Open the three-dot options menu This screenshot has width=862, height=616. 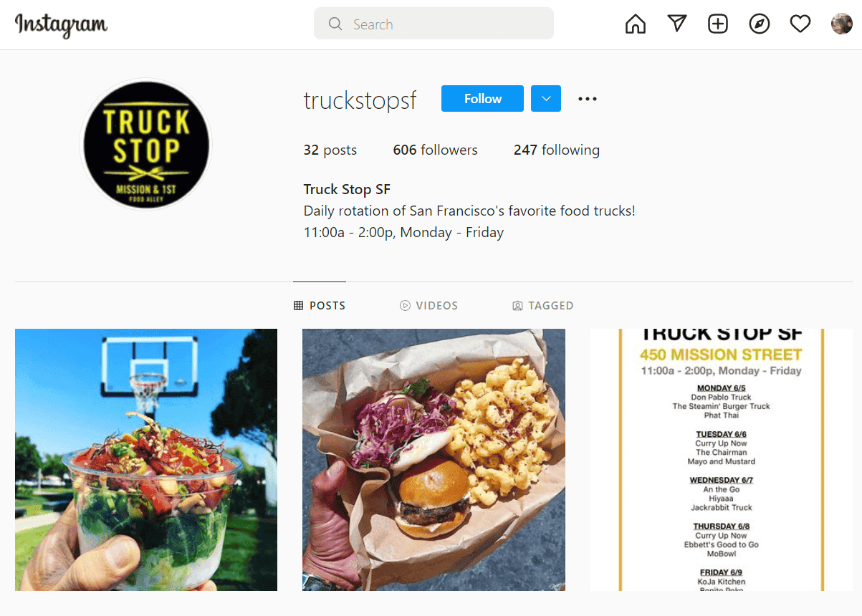[x=588, y=99]
